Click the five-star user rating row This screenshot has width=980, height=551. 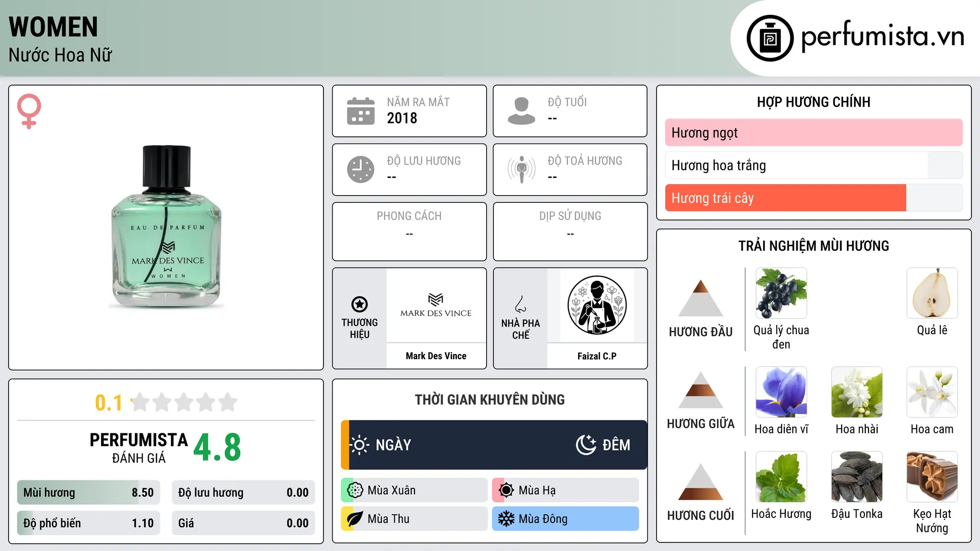click(184, 402)
